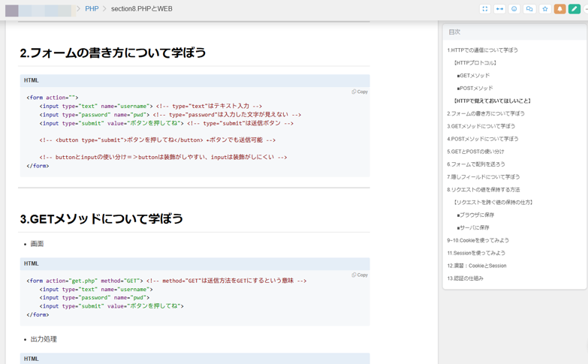Jump to 1.HTTPでの通信について学ぼう in contents
This screenshot has width=588, height=364.
pos(482,50)
